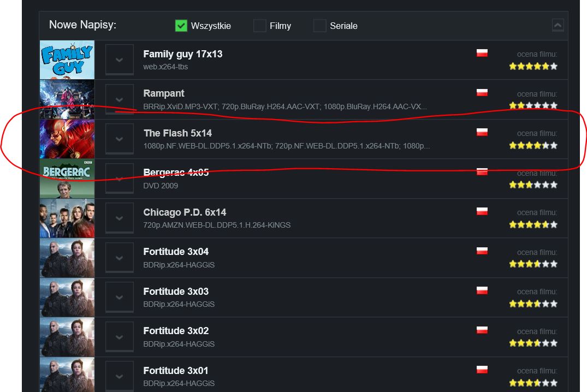Click release text starting 1080p.NF.WEB-DL.DDP5.1
The height and width of the screenshot is (392, 587).
tap(286, 146)
